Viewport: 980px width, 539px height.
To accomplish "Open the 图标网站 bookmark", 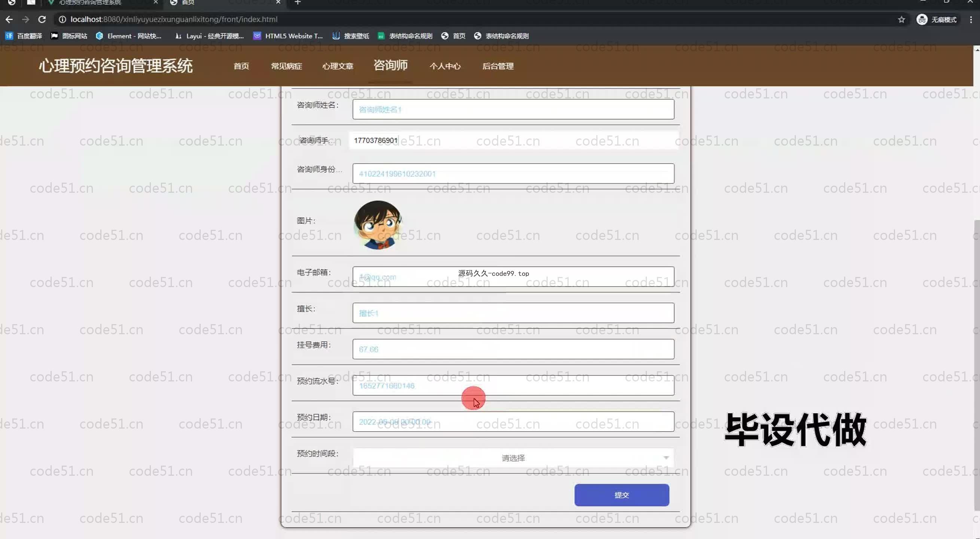I will tap(69, 36).
